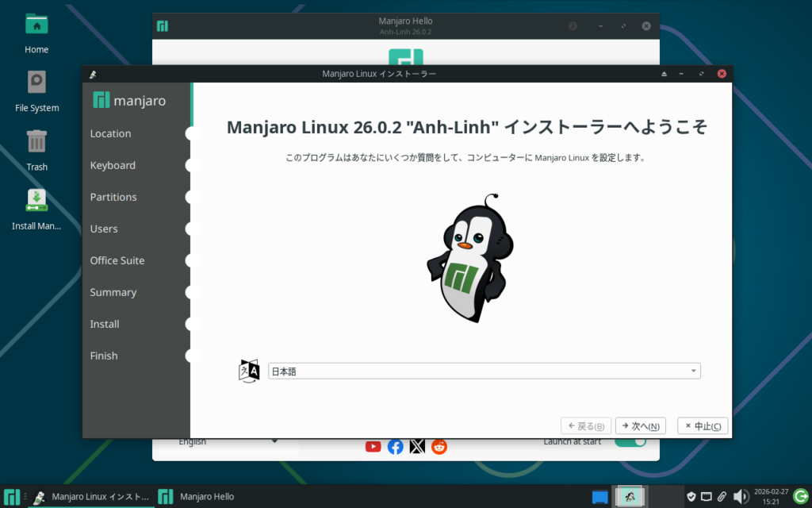Expand the English language selector in Hello

(228, 442)
